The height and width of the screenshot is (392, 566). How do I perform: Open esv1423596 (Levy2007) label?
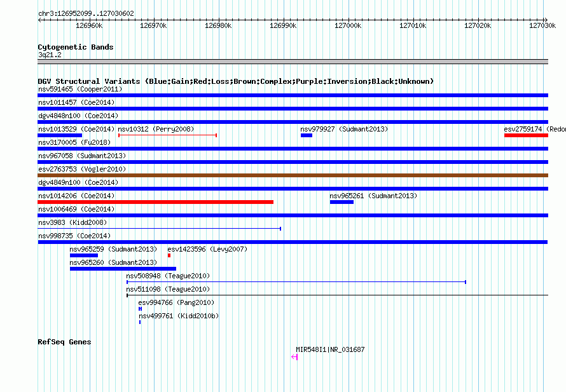coord(207,249)
